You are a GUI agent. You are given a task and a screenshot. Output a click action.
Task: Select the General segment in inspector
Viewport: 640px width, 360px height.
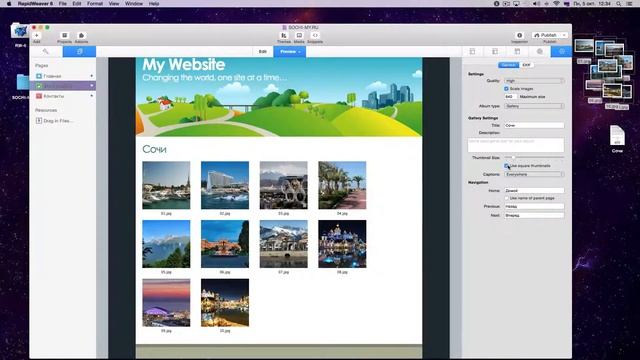point(508,65)
